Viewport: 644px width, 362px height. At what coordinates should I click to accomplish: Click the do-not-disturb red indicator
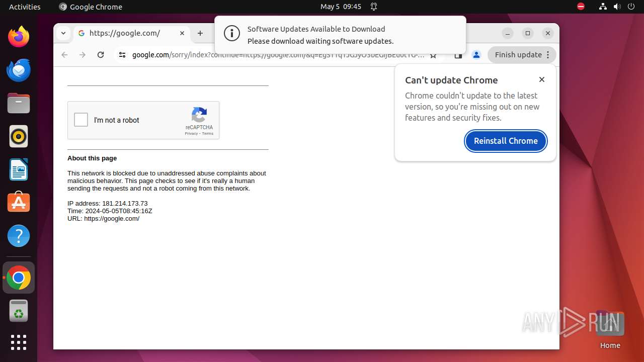(581, 7)
